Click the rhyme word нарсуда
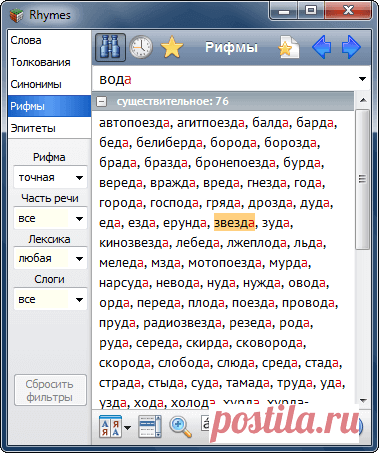Screen dimensions: 379x453 click(x=124, y=283)
